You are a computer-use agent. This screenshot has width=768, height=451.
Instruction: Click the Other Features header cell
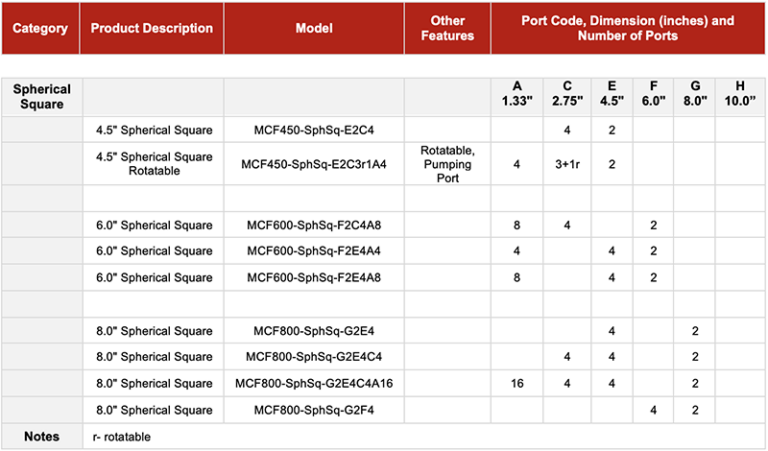pos(447,28)
